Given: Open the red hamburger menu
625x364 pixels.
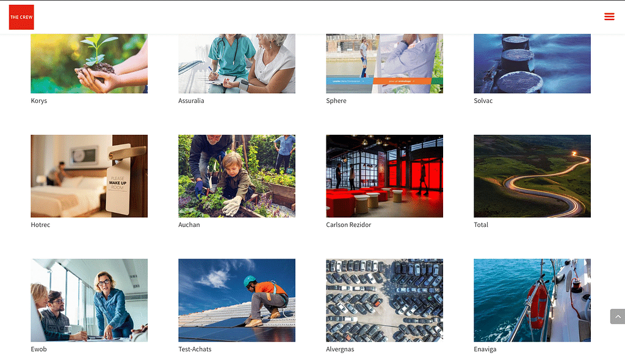Looking at the screenshot, I should 609,16.
